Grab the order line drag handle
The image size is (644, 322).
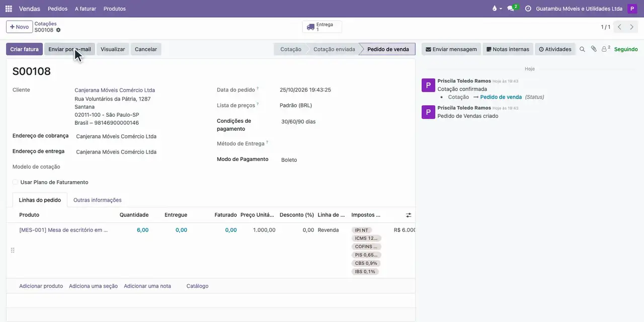click(13, 250)
